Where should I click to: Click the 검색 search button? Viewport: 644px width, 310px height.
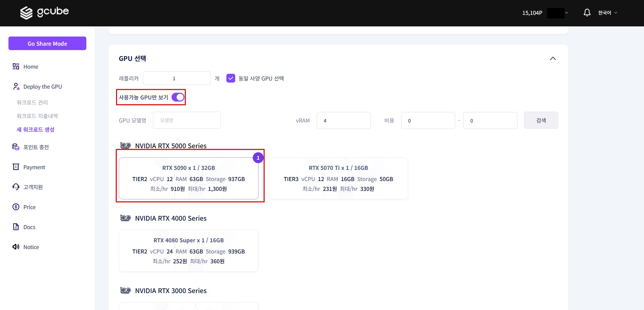[541, 120]
